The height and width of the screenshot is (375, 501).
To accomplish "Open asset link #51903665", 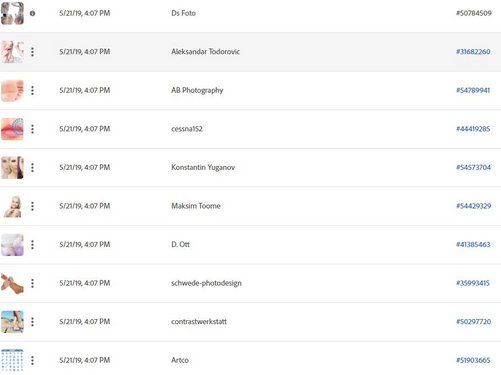I will [473, 360].
